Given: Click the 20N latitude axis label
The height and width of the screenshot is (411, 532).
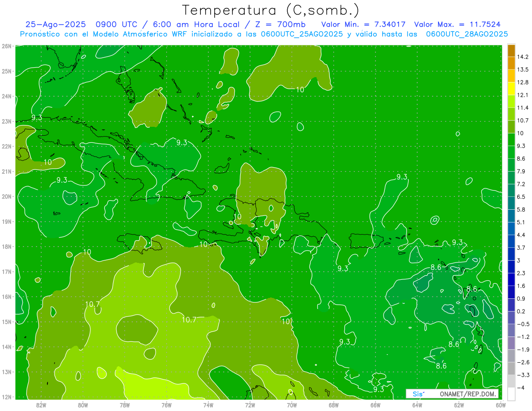Looking at the screenshot, I should tap(7, 196).
